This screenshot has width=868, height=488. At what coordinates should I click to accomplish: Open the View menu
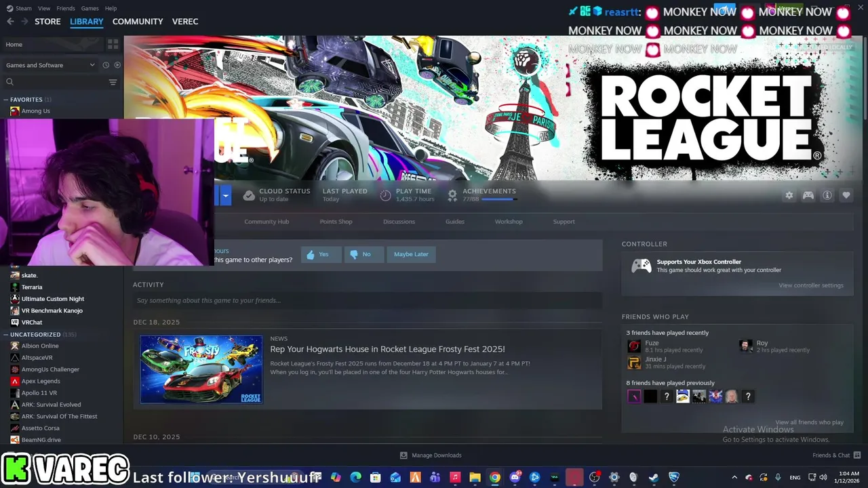click(44, 8)
